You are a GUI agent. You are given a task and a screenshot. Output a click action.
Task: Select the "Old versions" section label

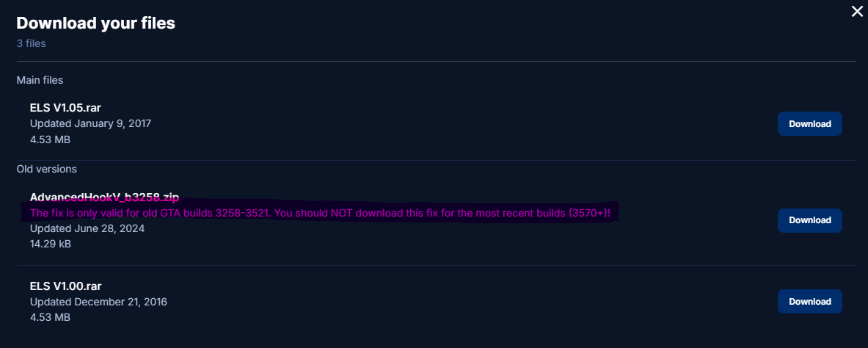pos(47,169)
